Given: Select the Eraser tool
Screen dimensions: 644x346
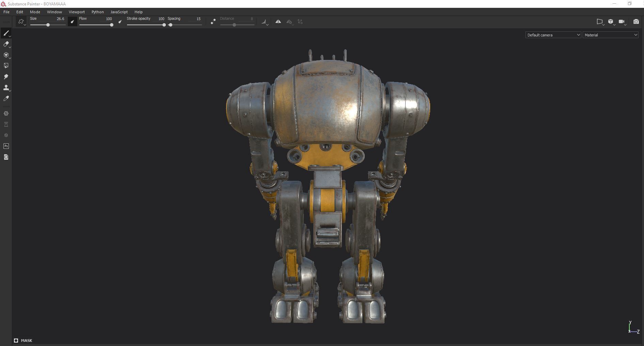Looking at the screenshot, I should pos(6,44).
